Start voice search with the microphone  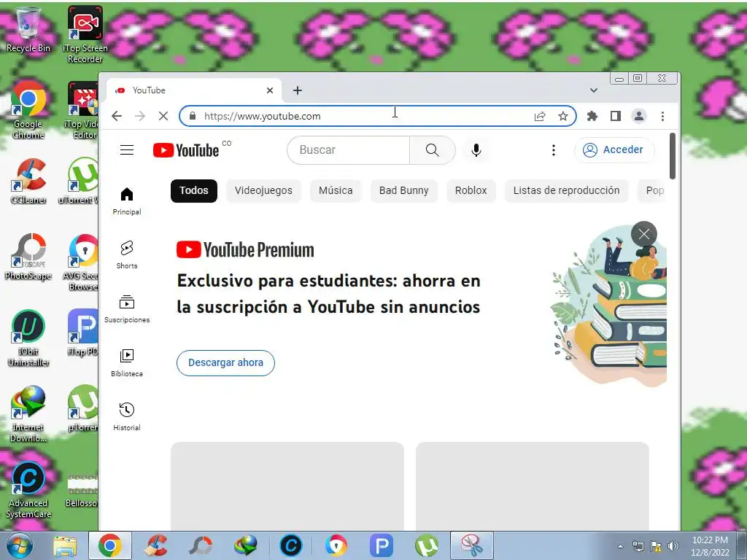click(x=476, y=150)
